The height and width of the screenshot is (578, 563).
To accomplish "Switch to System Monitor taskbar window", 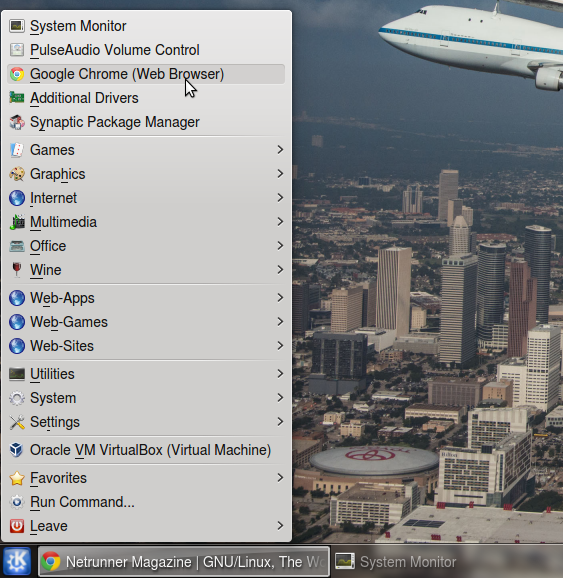I will coord(396,562).
